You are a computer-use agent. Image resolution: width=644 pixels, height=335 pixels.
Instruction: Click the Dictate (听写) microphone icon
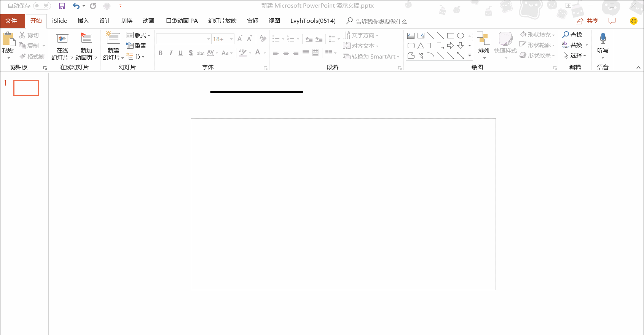pyautogui.click(x=603, y=38)
